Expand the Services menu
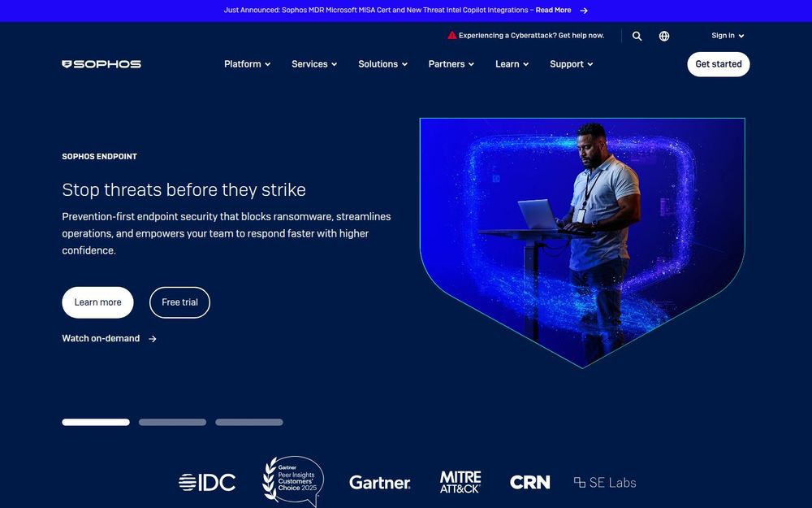The width and height of the screenshot is (812, 508). tap(314, 64)
